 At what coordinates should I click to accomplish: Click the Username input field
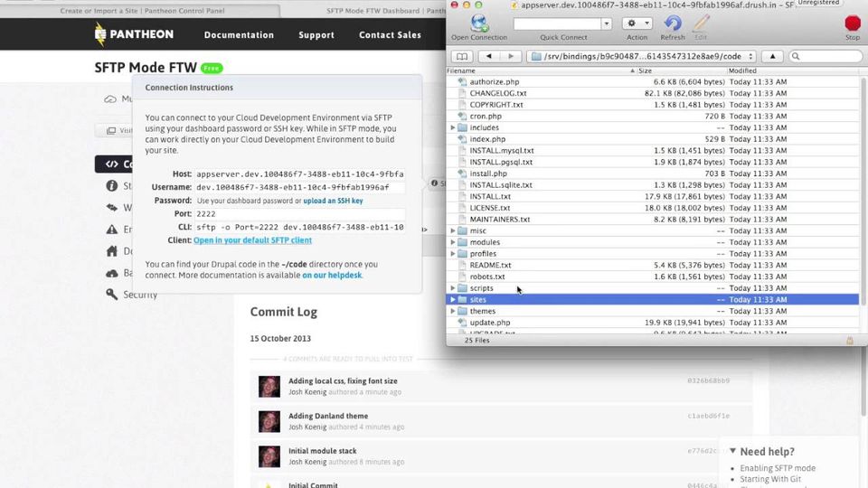299,187
